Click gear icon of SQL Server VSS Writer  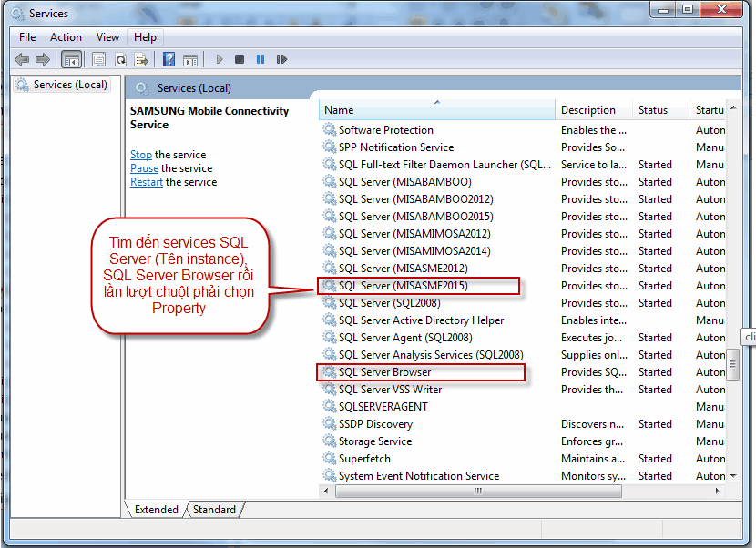(x=330, y=389)
